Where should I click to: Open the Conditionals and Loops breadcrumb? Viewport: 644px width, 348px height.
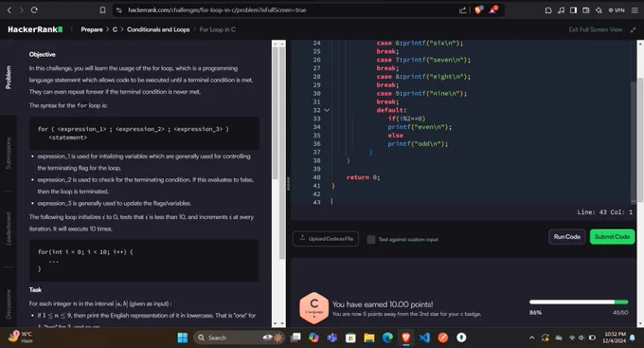coord(158,29)
